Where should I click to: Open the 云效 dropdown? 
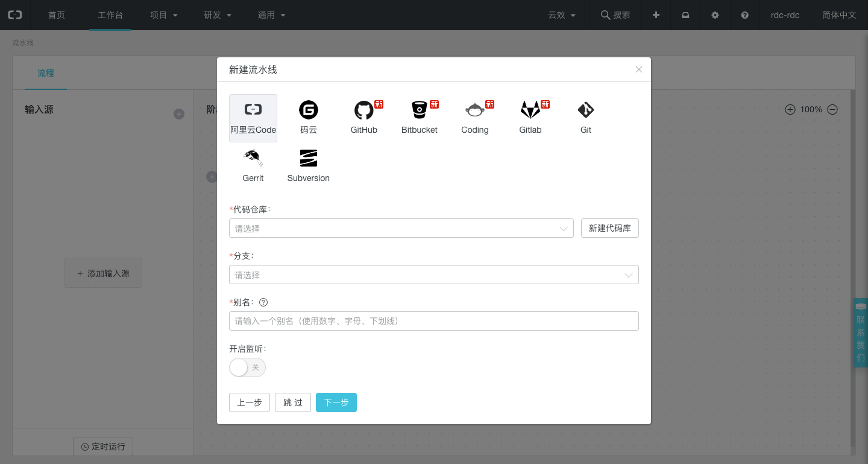(562, 15)
